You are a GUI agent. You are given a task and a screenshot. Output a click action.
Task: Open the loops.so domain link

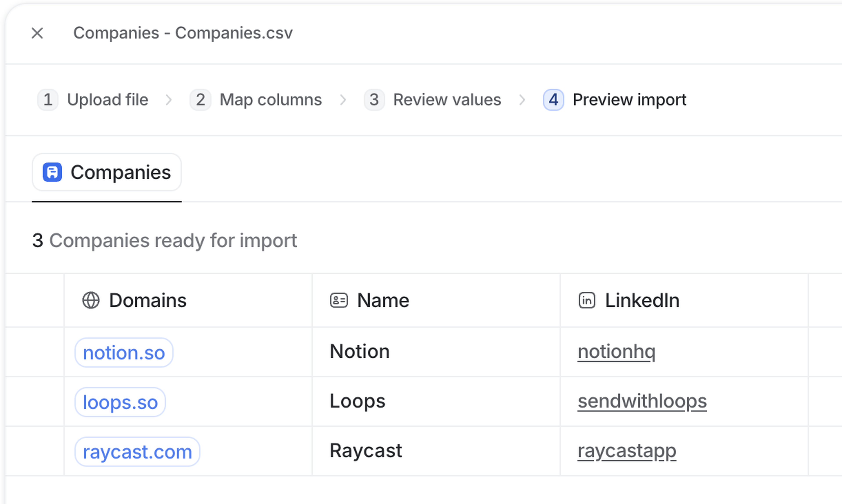[x=120, y=402]
